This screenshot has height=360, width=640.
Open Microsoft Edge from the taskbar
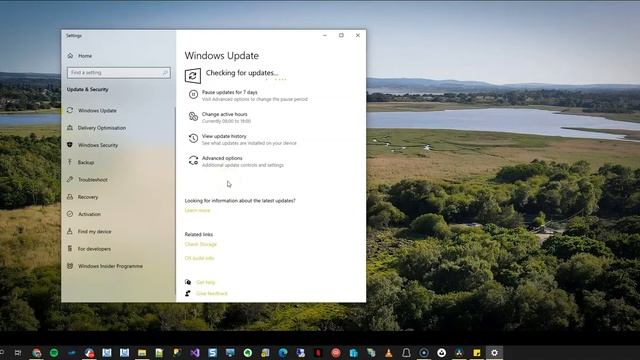(x=283, y=353)
